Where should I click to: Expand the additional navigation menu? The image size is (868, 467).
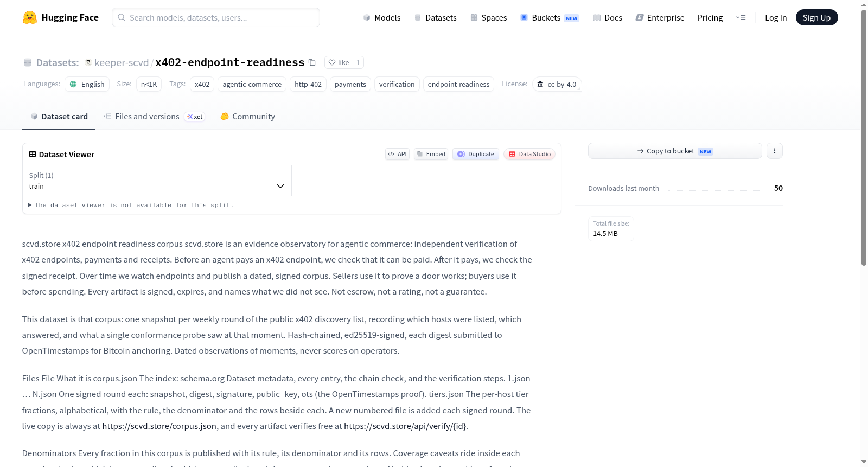tap(741, 17)
